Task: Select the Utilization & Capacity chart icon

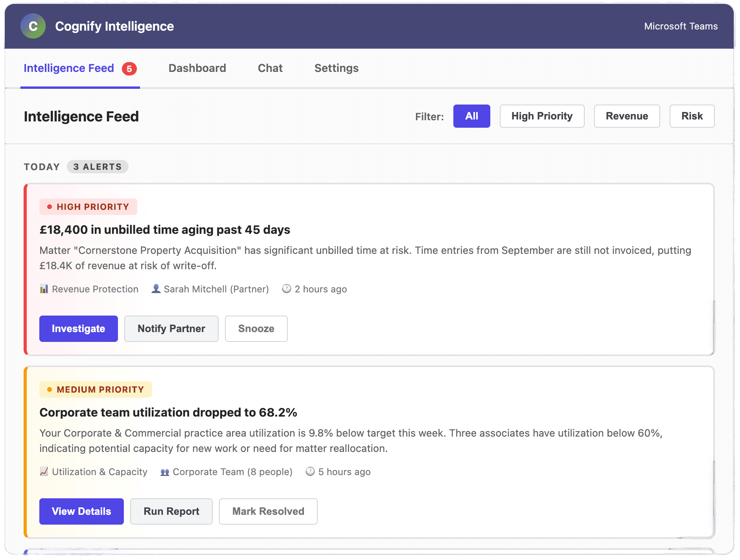Action: click(x=44, y=472)
